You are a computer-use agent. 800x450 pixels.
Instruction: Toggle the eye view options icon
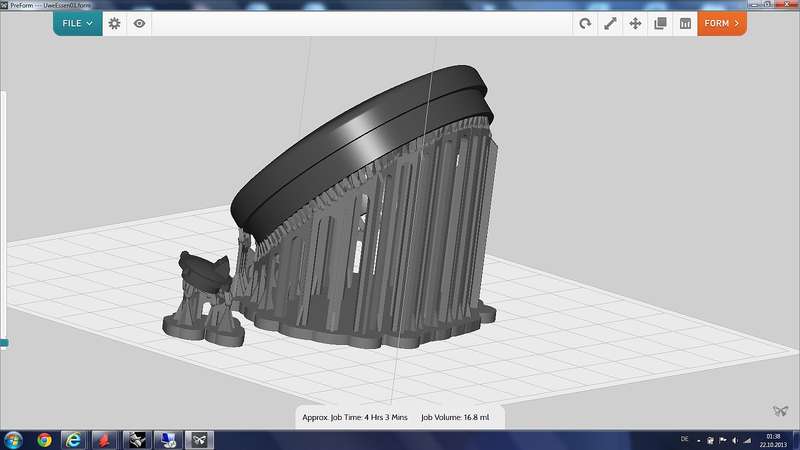coord(139,23)
